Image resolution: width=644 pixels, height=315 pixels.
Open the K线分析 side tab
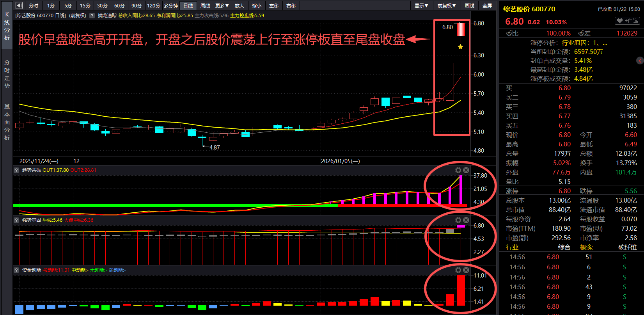[7, 26]
